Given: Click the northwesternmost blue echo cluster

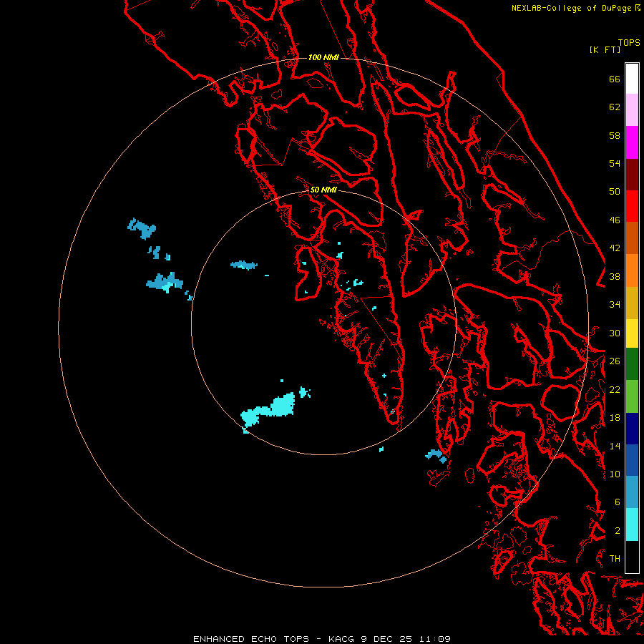Looking at the screenshot, I should pyautogui.click(x=142, y=229).
